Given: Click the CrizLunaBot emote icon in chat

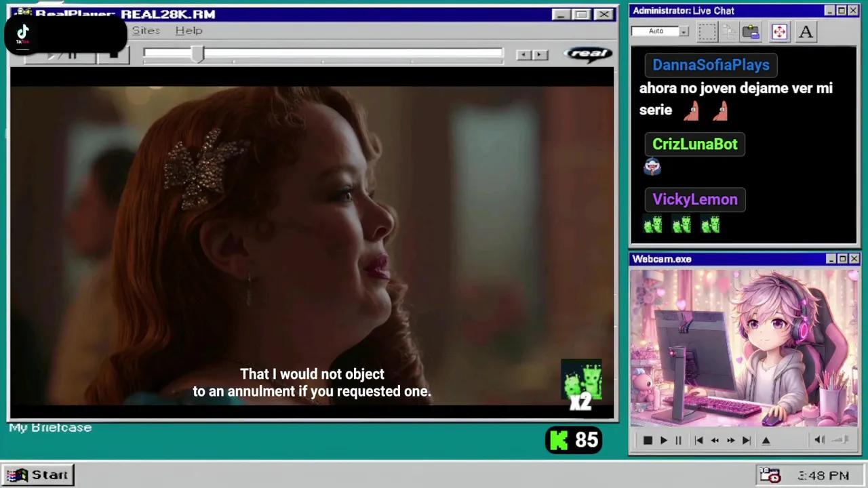Looking at the screenshot, I should (652, 167).
